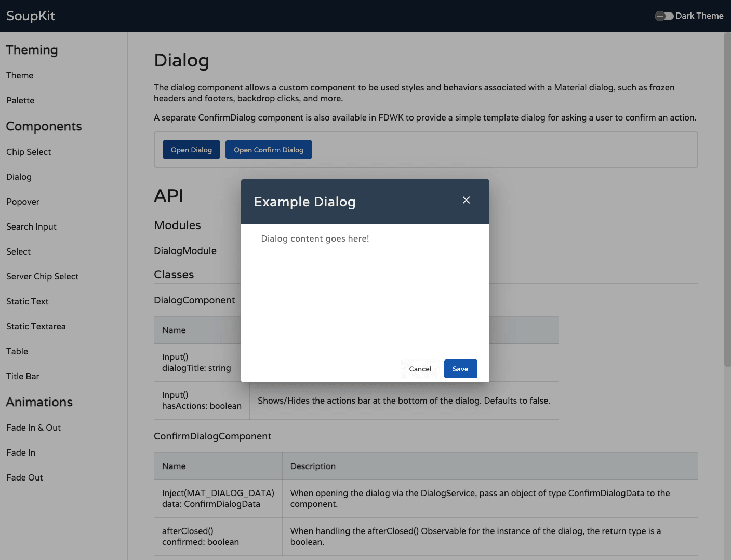Image resolution: width=731 pixels, height=560 pixels.
Task: View the Fade Out animation page
Action: pos(24,477)
